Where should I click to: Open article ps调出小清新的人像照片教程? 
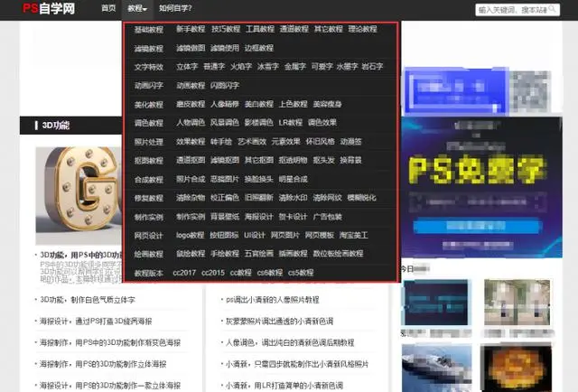point(273,300)
